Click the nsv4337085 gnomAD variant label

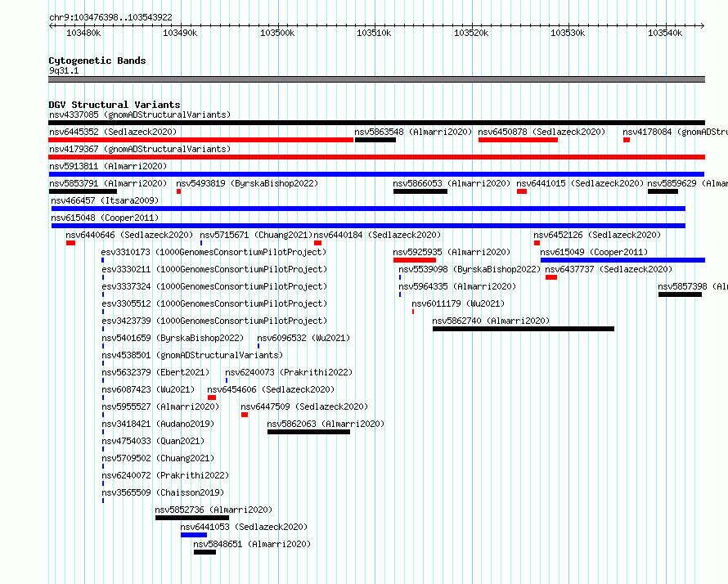click(x=140, y=115)
